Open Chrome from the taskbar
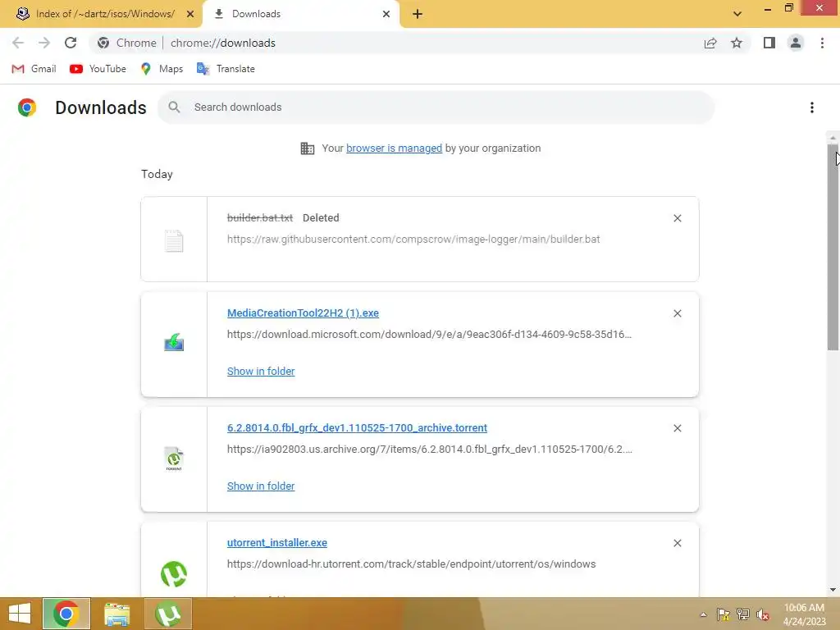The height and width of the screenshot is (630, 840). pyautogui.click(x=66, y=614)
